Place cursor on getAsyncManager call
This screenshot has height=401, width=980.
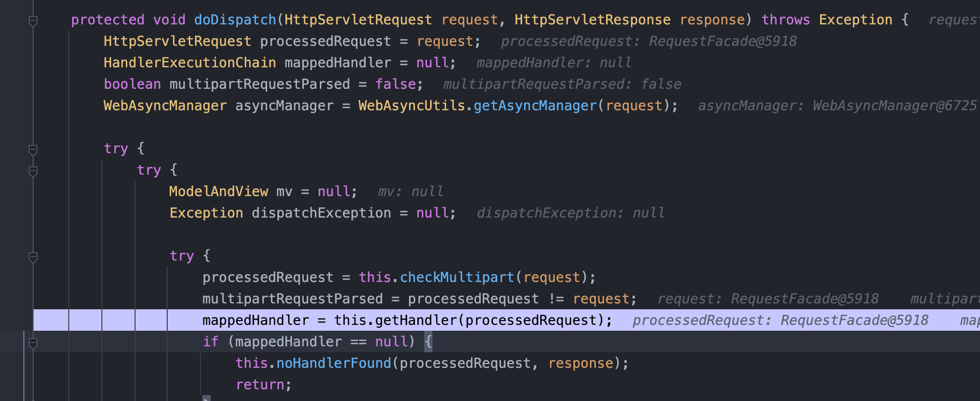click(x=535, y=106)
